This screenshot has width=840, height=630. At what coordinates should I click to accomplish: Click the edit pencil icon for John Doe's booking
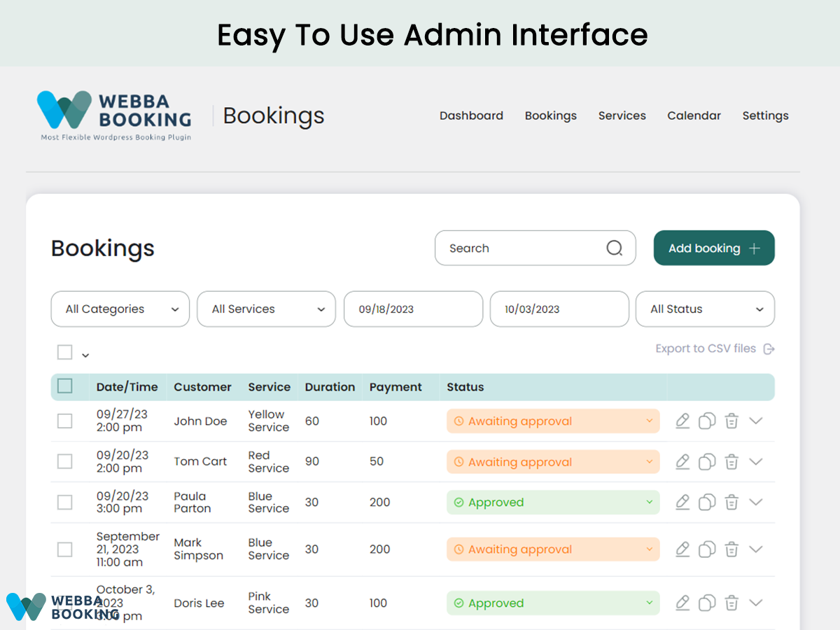pyautogui.click(x=682, y=421)
